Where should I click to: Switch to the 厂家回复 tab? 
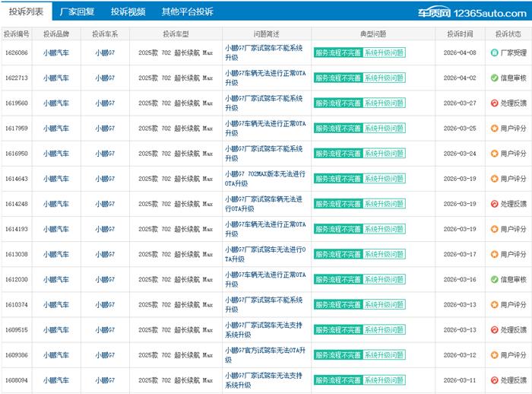point(75,12)
